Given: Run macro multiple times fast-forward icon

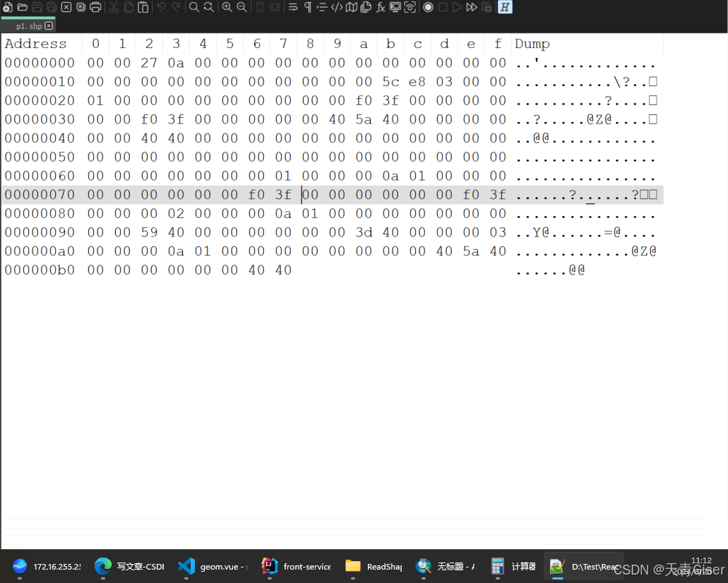Looking at the screenshot, I should tap(472, 7).
